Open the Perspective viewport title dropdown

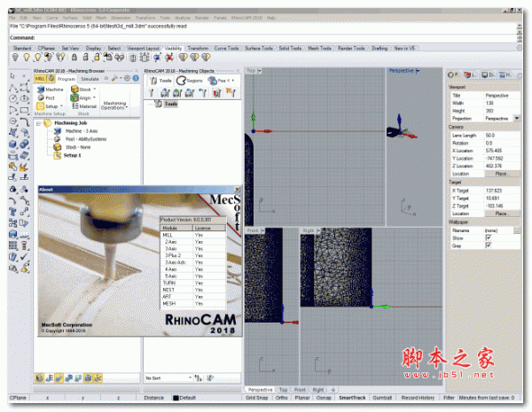tap(418, 71)
